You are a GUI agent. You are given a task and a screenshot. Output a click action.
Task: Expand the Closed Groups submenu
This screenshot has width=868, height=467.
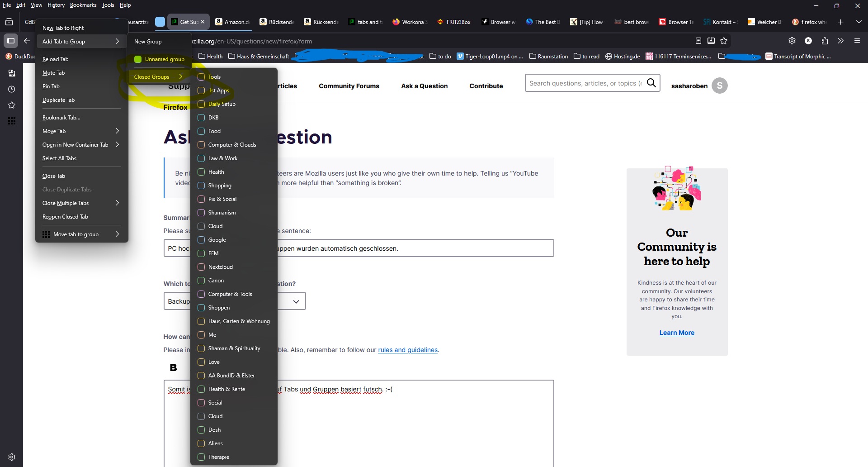tap(157, 77)
